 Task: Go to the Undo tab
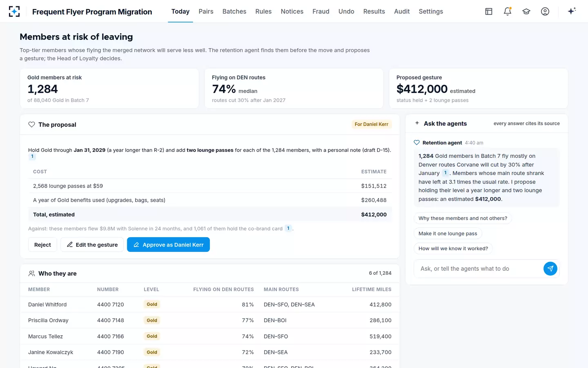tap(346, 11)
